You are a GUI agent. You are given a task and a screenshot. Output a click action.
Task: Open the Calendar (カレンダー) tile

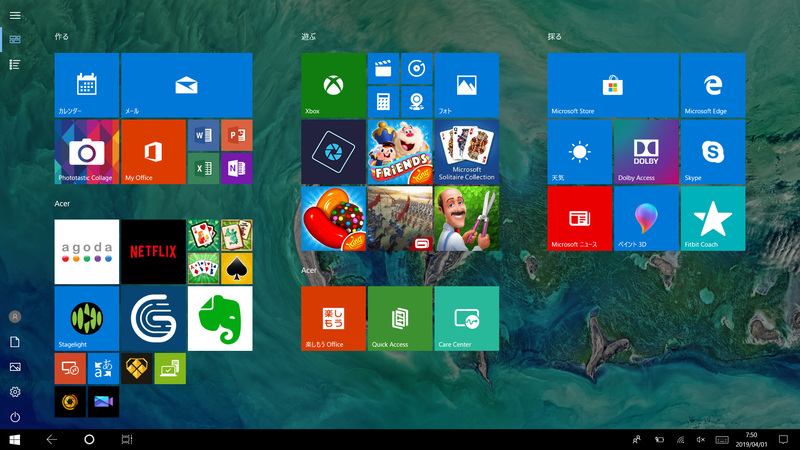87,85
